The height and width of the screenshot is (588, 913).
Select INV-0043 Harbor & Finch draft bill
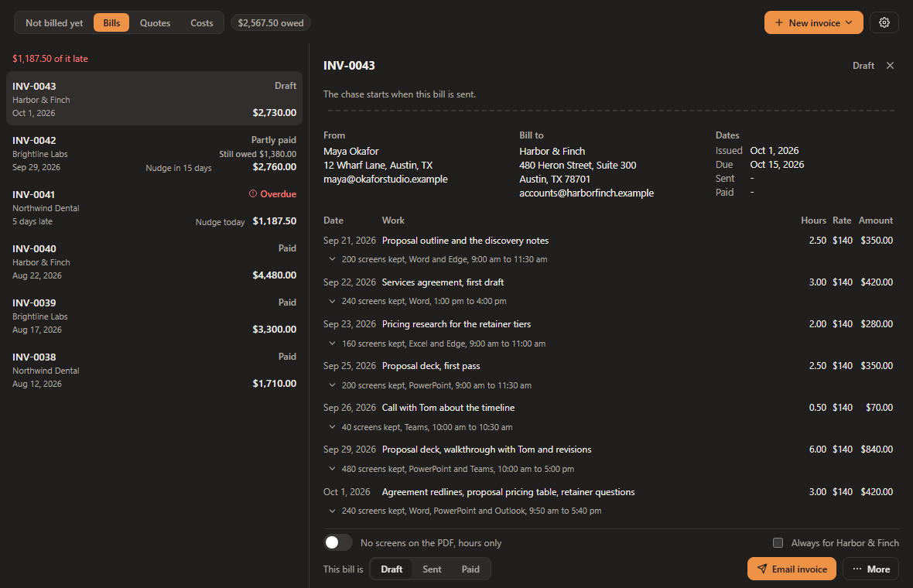154,98
